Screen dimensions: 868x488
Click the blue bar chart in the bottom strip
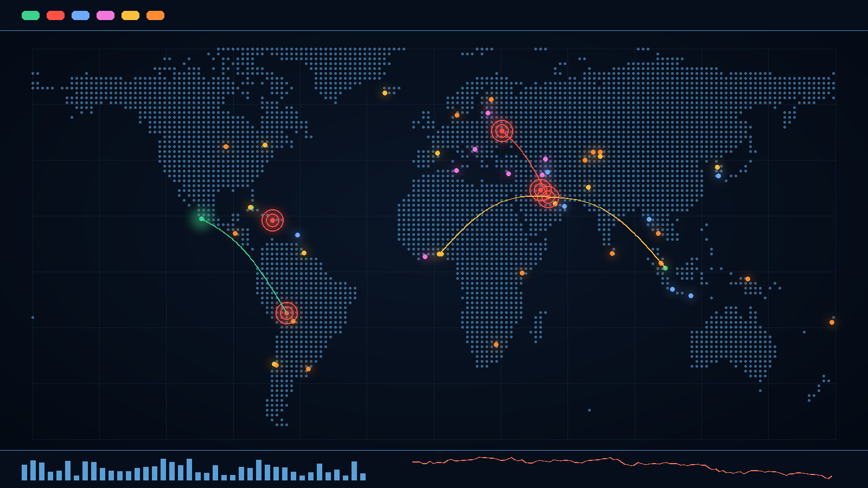point(194,470)
